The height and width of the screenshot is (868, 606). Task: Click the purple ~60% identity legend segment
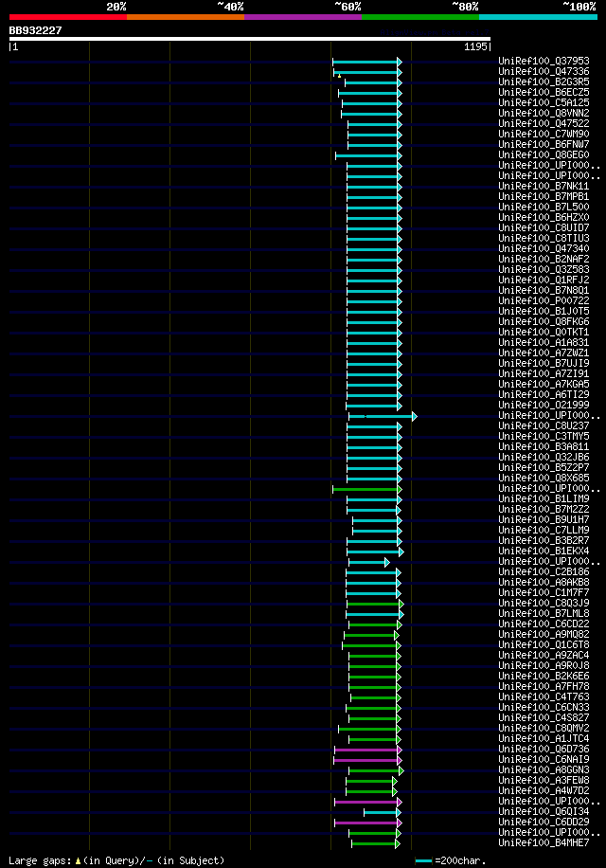point(302,17)
